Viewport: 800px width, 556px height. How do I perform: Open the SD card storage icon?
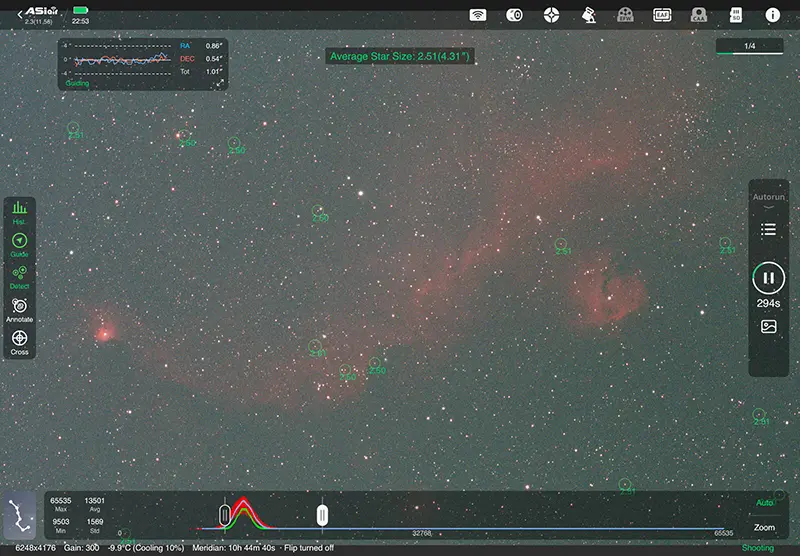click(x=736, y=15)
